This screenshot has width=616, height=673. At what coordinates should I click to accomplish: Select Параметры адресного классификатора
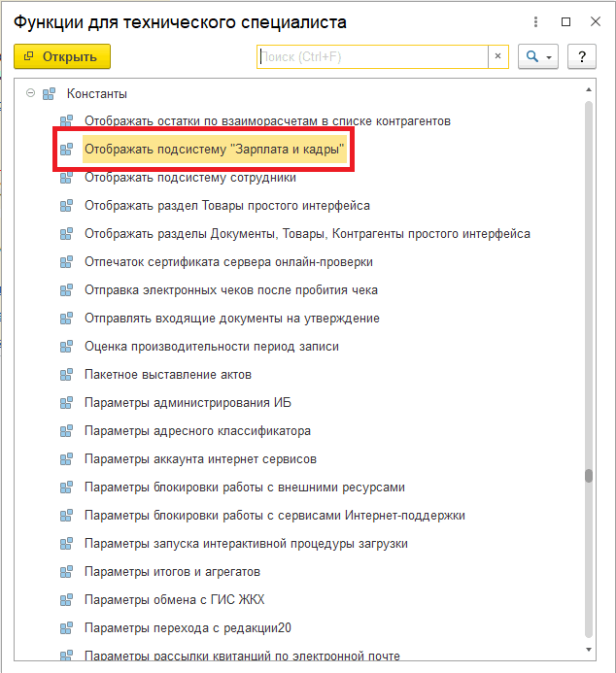pyautogui.click(x=197, y=431)
